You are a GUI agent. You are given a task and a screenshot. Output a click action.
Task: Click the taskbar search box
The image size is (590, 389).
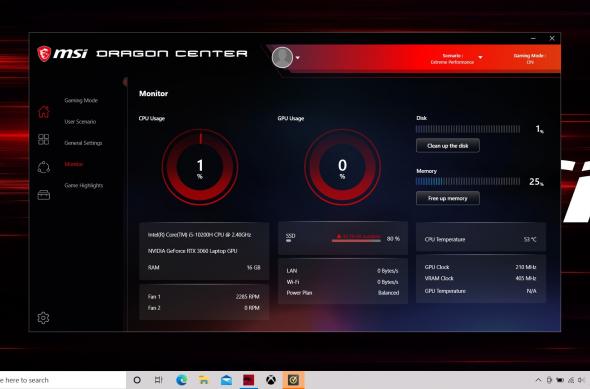coord(62,380)
